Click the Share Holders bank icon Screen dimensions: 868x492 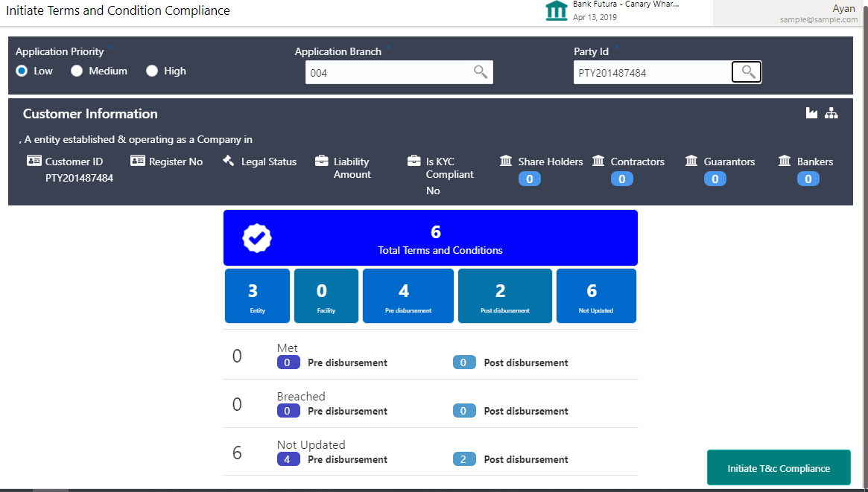[506, 162]
